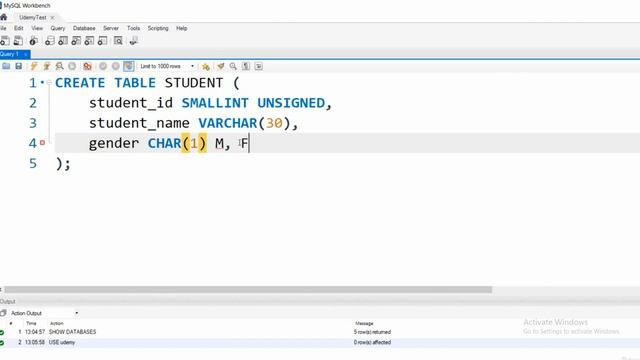Toggle continue-on-error execution icon
The width and height of the screenshot is (640, 360).
click(87, 66)
